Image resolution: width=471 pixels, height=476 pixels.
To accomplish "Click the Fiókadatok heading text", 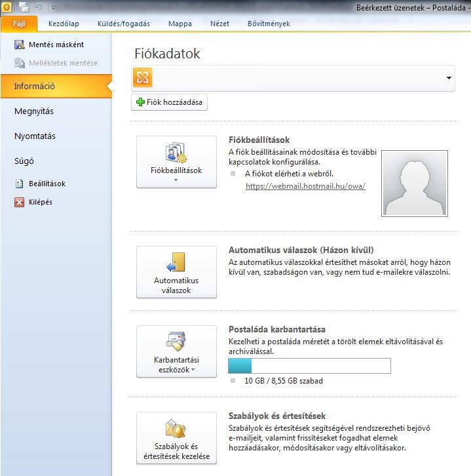I will tap(167, 54).
